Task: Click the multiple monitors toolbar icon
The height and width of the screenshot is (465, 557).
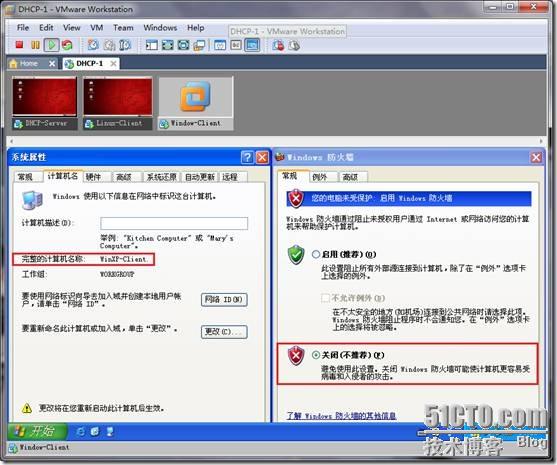Action: [x=199, y=45]
